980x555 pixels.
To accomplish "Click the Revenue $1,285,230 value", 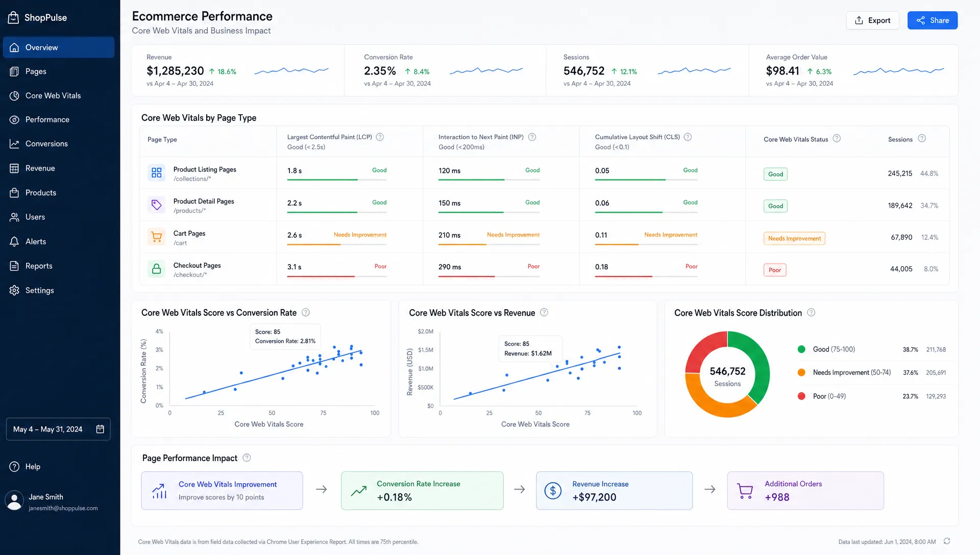I will click(175, 71).
